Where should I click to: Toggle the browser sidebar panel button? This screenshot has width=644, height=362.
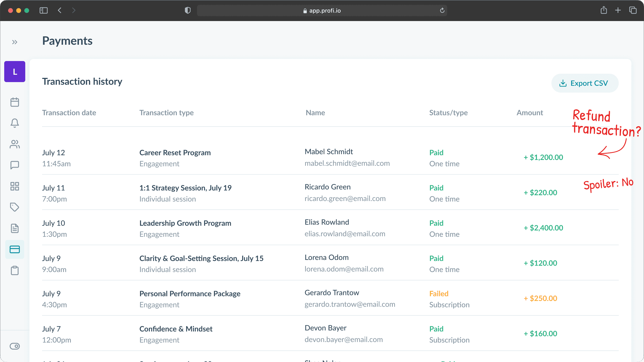click(x=43, y=11)
